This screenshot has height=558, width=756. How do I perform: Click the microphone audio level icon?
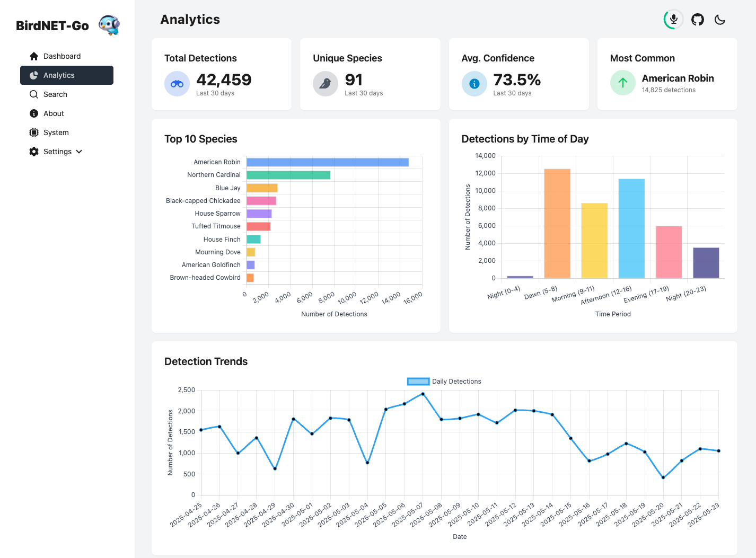coord(673,20)
